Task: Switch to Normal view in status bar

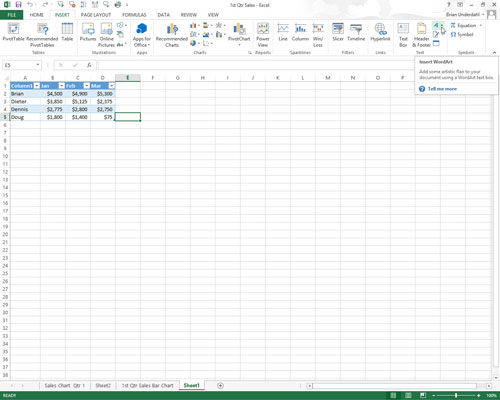Action: tap(394, 395)
